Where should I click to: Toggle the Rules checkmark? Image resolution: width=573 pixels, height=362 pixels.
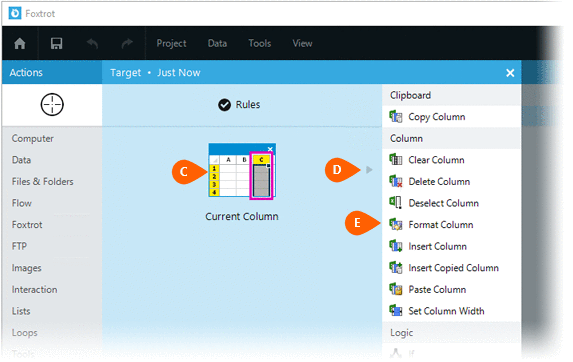click(224, 105)
